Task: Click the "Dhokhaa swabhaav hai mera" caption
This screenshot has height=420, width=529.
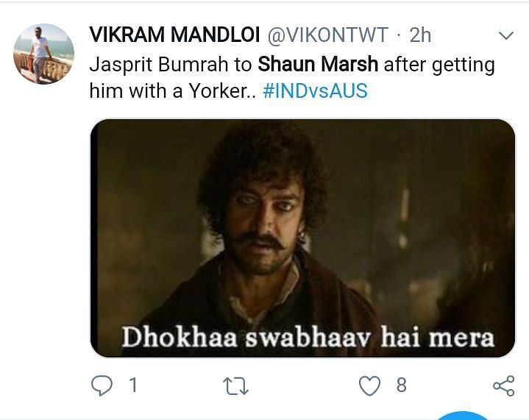Action: coord(307,337)
